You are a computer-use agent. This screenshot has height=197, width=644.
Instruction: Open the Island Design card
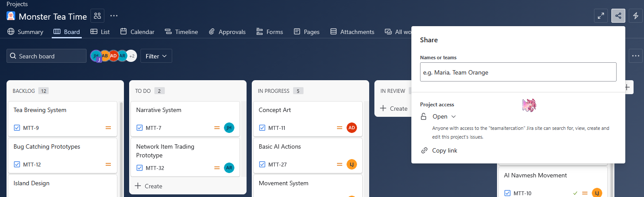[x=63, y=186]
